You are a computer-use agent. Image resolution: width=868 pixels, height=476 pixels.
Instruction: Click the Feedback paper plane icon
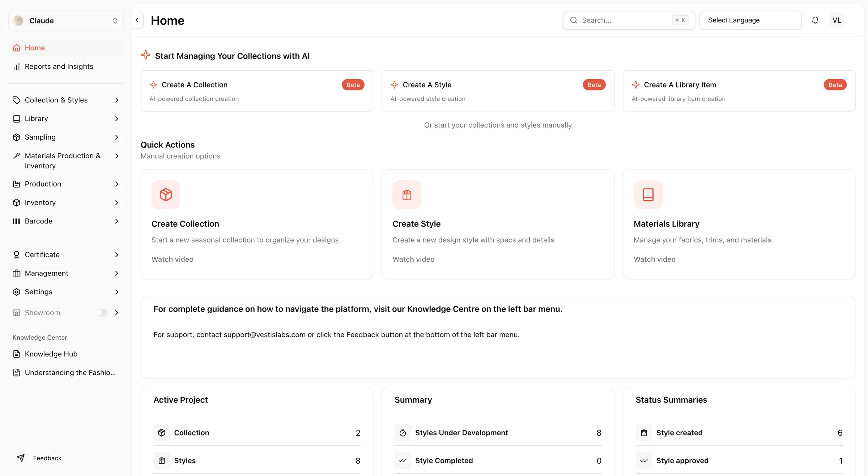click(21, 458)
